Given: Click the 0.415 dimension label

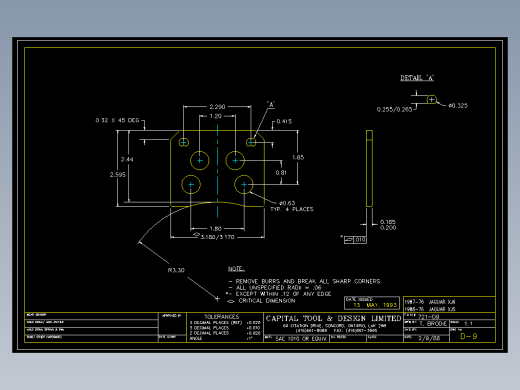Looking at the screenshot, I should (x=284, y=121).
